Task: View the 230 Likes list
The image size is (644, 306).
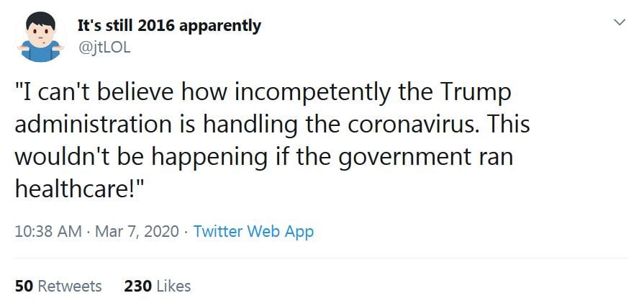Action: [157, 286]
